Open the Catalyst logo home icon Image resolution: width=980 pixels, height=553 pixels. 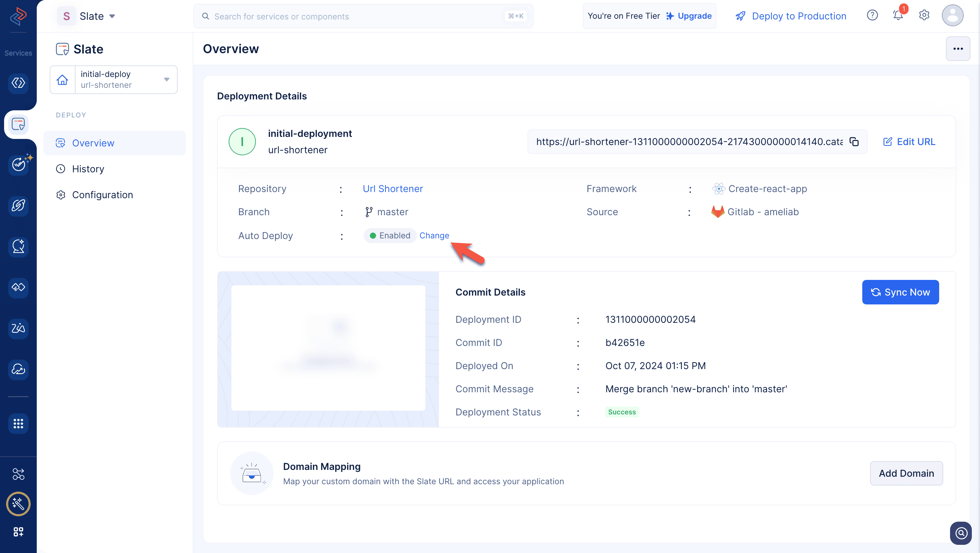(18, 16)
